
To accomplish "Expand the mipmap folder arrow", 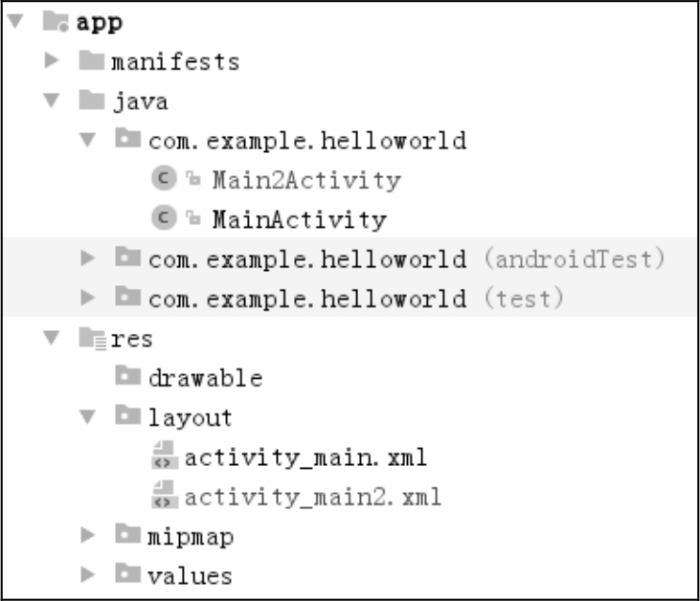I will [x=89, y=537].
